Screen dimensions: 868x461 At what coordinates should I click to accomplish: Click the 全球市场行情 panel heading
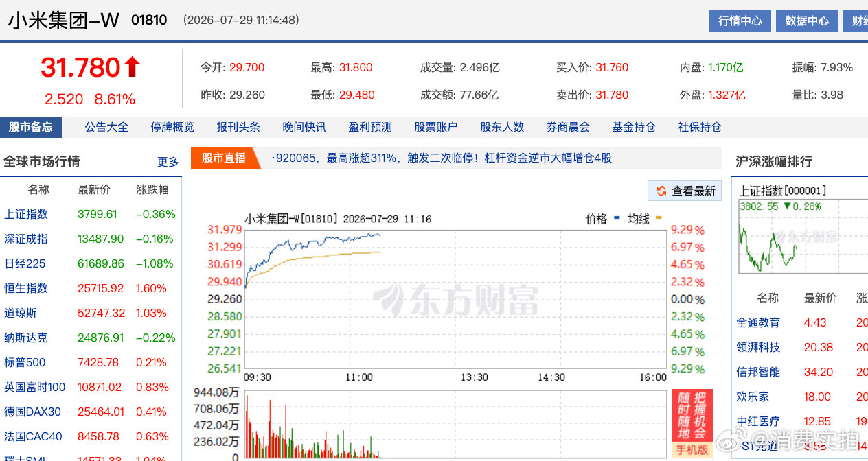tap(42, 161)
